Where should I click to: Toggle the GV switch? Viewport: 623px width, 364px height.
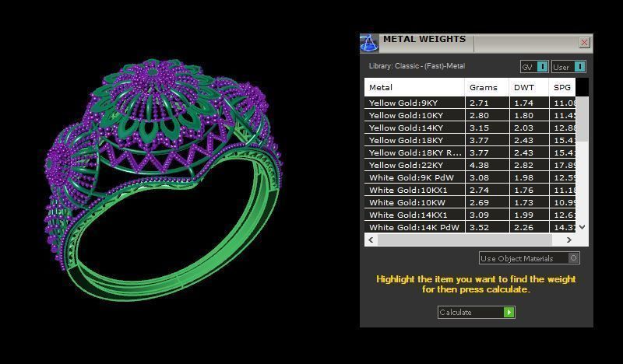click(x=534, y=67)
